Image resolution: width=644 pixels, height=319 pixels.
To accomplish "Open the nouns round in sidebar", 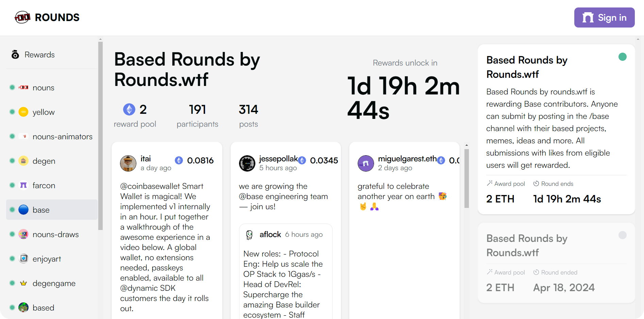I will tap(43, 88).
